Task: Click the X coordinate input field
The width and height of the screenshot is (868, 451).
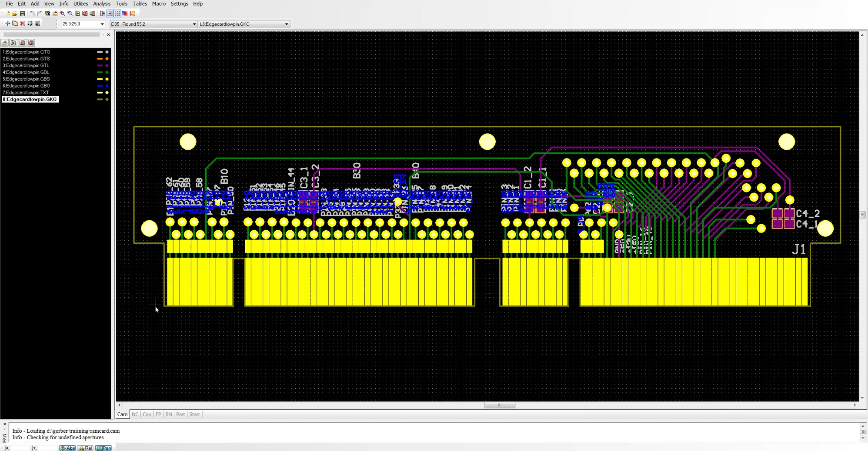Action: point(19,448)
